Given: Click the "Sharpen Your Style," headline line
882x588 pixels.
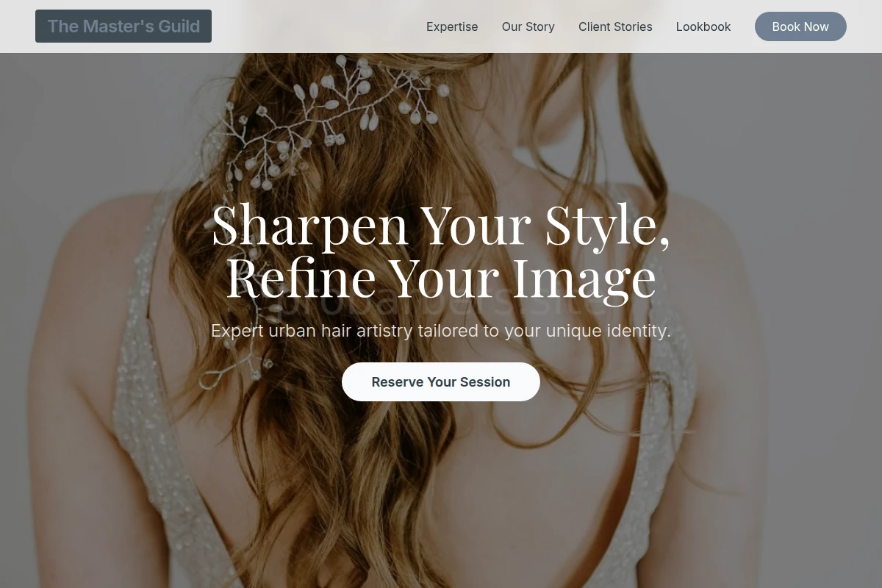Looking at the screenshot, I should [x=441, y=224].
